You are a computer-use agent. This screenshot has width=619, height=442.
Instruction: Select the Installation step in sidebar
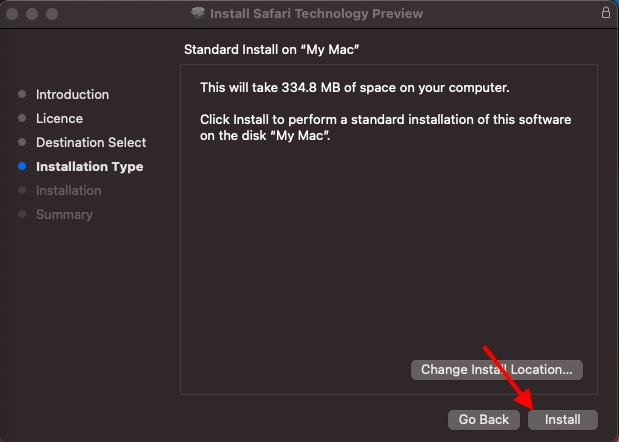point(68,191)
